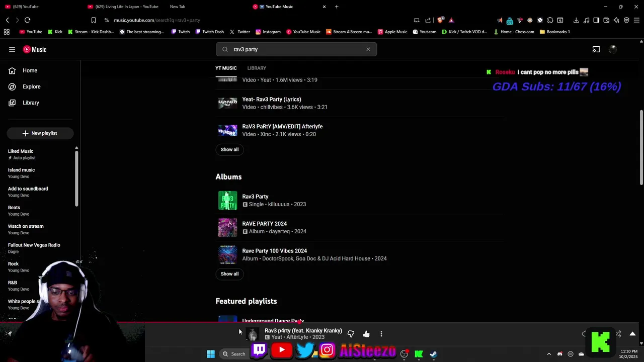Open YouTube bookmark in bookmarks bar
This screenshot has width=644, height=362.
click(x=31, y=32)
